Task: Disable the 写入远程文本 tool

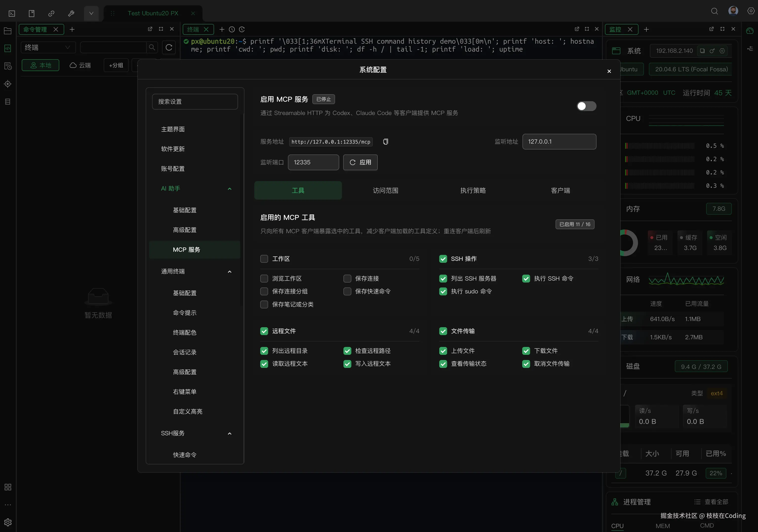Action: coord(347,364)
